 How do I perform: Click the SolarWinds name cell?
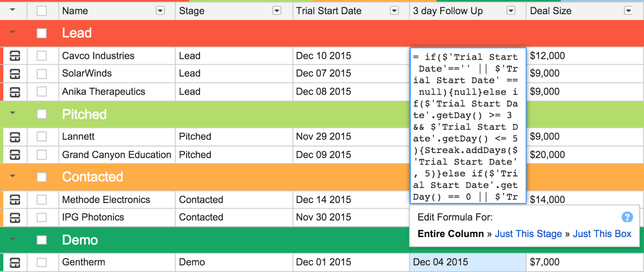[x=117, y=74]
